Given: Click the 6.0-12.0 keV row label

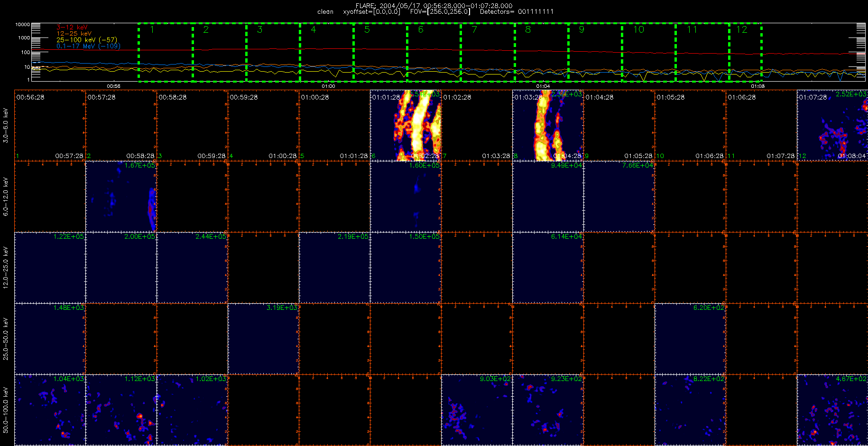Looking at the screenshot, I should coord(6,196).
